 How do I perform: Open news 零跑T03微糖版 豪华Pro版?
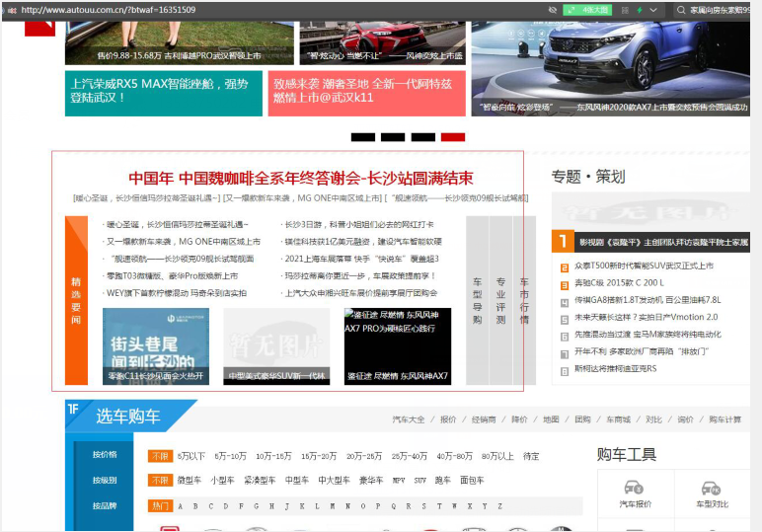pos(172,276)
